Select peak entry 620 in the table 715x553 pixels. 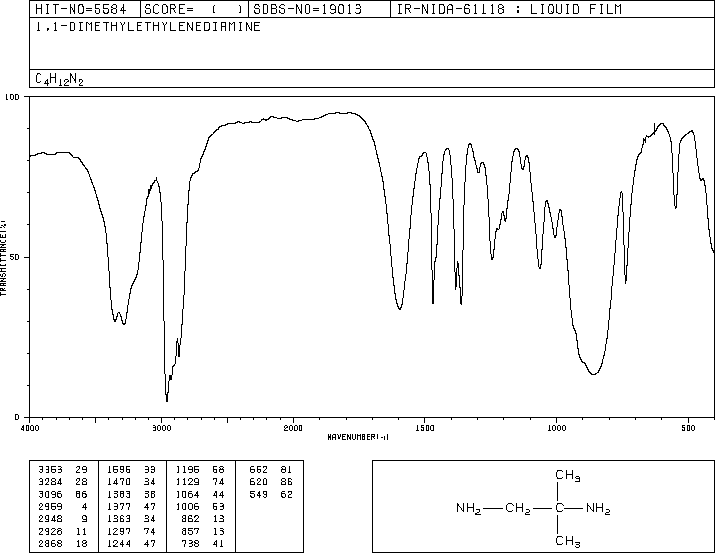coord(271,481)
